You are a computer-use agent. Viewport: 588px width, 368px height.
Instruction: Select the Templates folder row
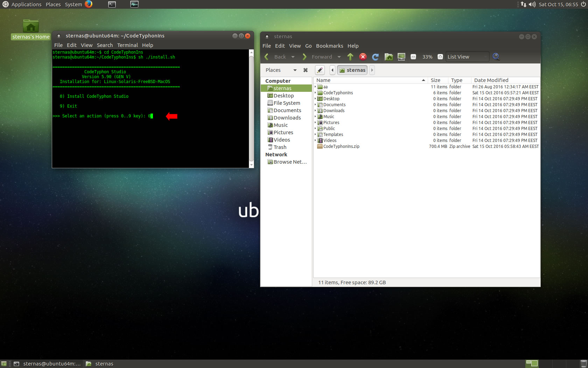[x=427, y=135]
